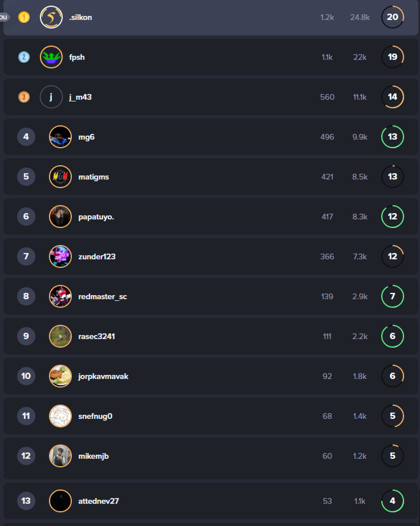Open attednev27's leaderboard row
Screen dimensions: 420x526
(211, 501)
